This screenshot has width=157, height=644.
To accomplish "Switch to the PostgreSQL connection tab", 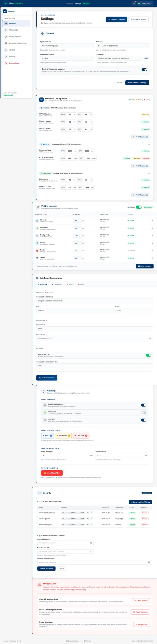I will [57, 285].
